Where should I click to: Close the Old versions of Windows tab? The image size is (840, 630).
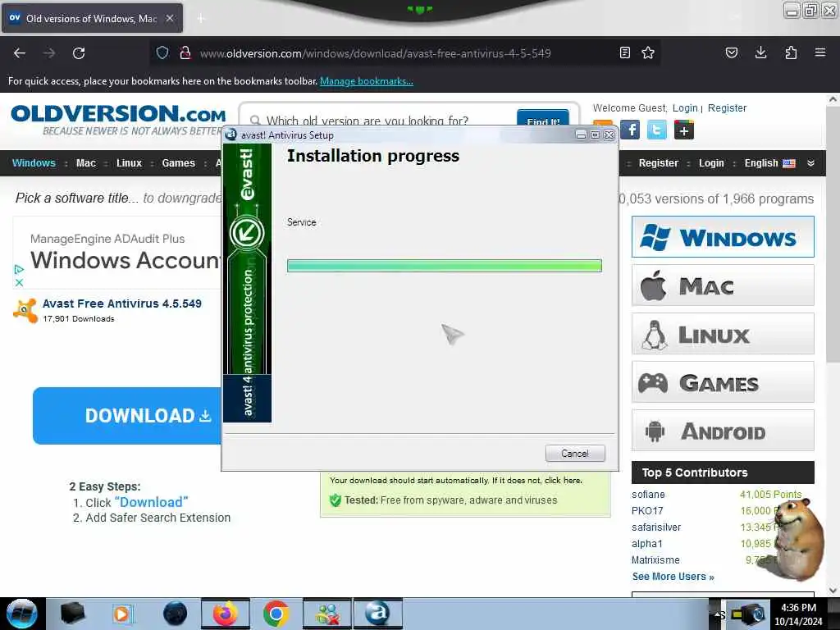click(169, 18)
